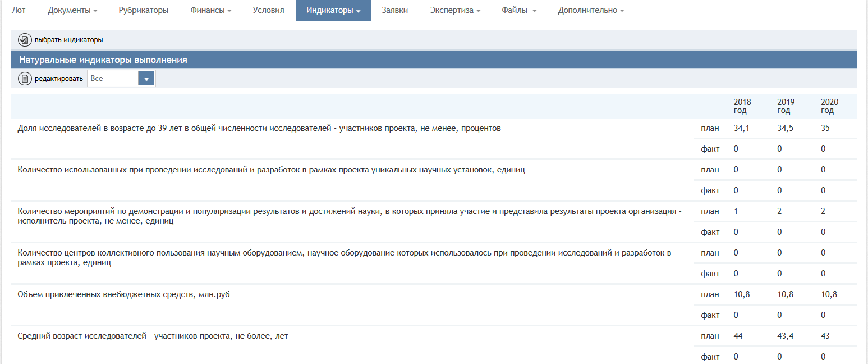Open the 'Заявки' tab
This screenshot has width=868, height=364.
(x=395, y=10)
